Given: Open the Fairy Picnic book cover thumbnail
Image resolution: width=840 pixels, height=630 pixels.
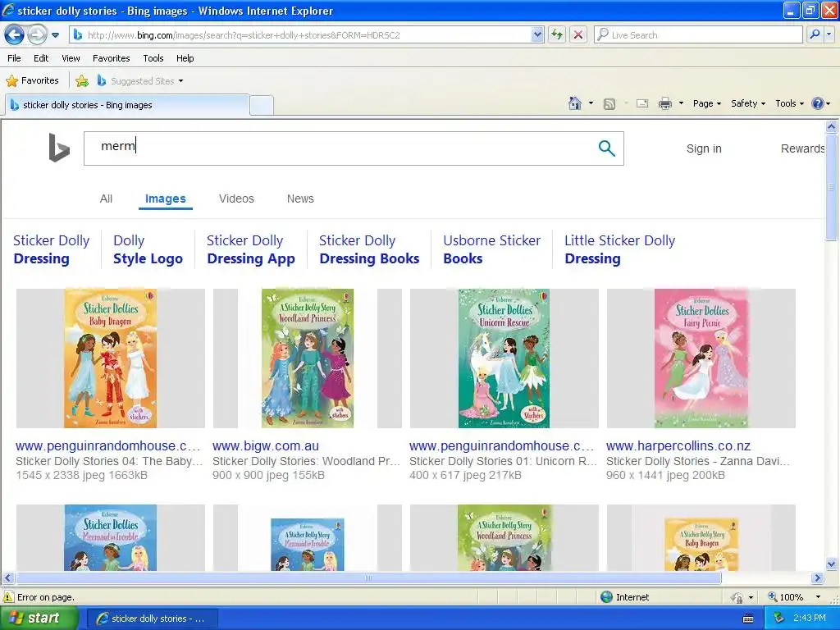Looking at the screenshot, I should (x=701, y=358).
